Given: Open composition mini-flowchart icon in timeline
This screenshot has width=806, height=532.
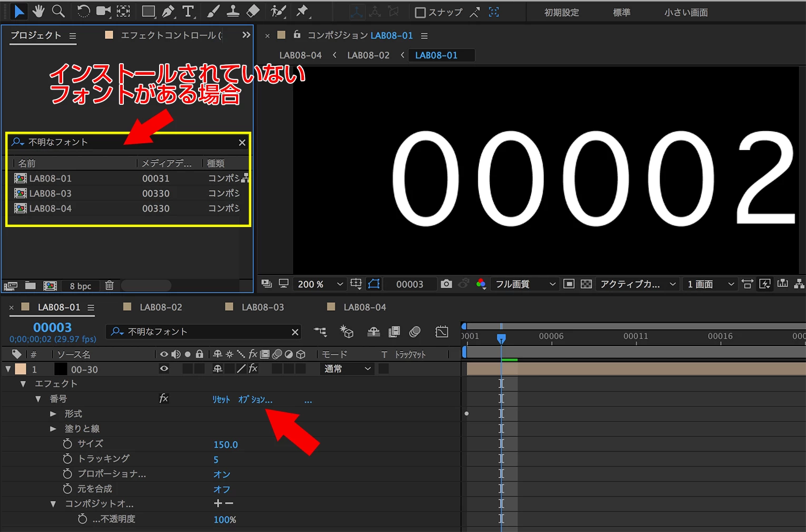Looking at the screenshot, I should (x=320, y=332).
